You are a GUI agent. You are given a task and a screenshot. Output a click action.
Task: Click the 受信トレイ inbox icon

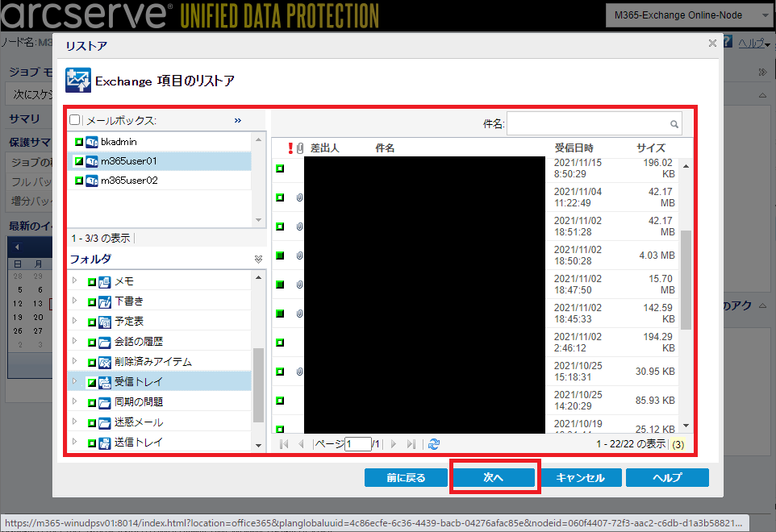click(x=104, y=382)
